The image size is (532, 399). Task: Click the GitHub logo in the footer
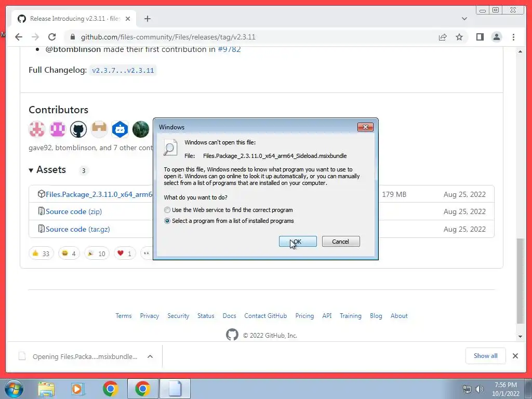[x=232, y=335]
